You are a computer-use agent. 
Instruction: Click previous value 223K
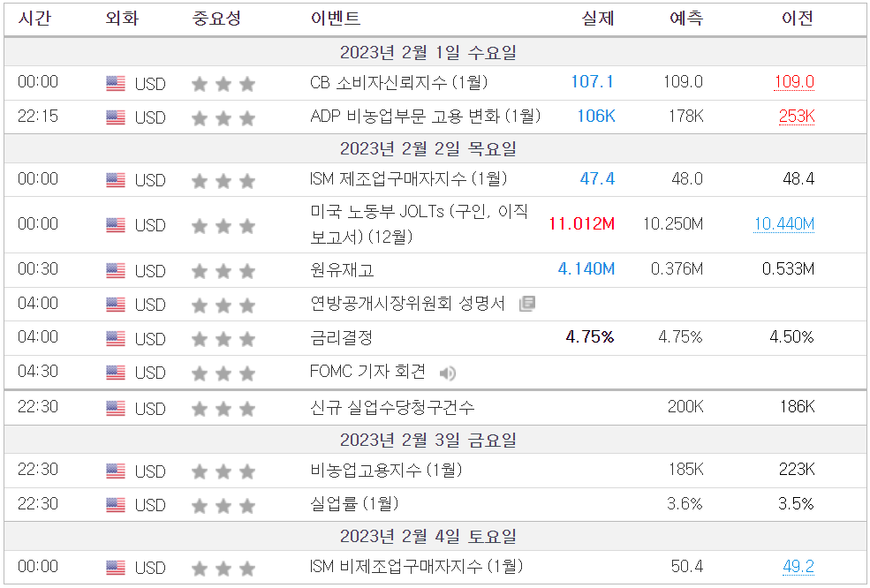coord(797,470)
